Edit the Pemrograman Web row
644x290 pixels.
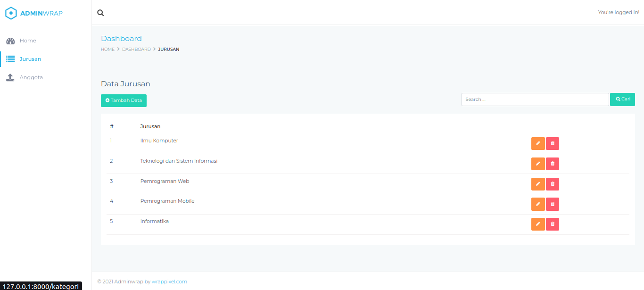point(538,184)
